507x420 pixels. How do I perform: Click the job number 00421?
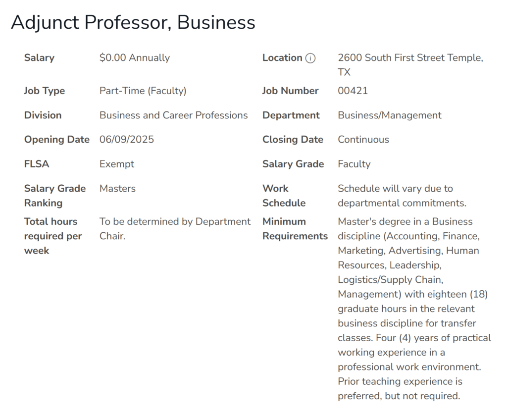pyautogui.click(x=353, y=91)
